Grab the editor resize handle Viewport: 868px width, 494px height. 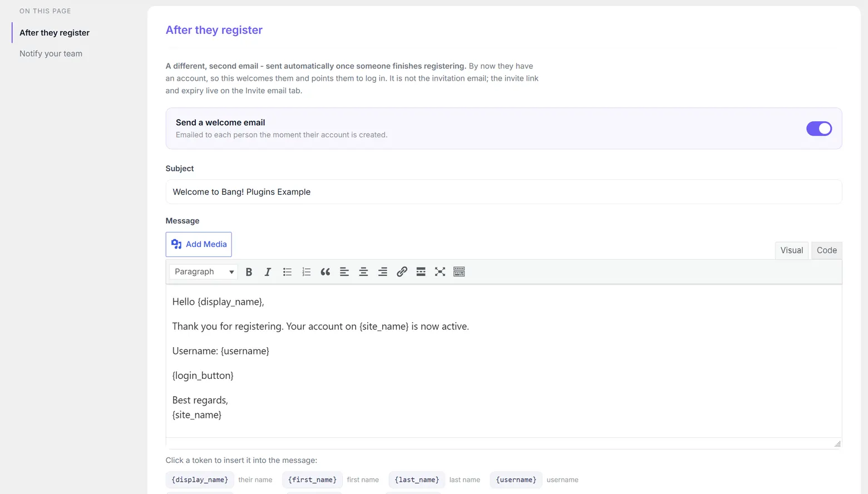[x=837, y=444]
